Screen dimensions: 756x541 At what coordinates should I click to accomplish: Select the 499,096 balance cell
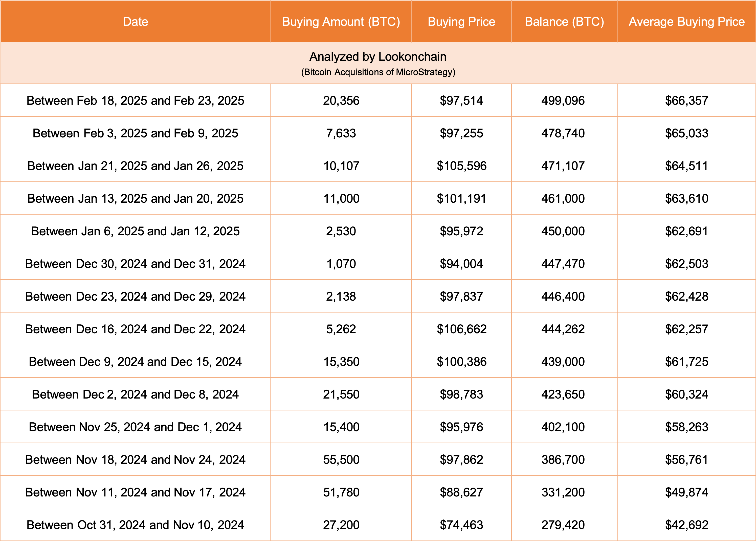click(x=563, y=101)
